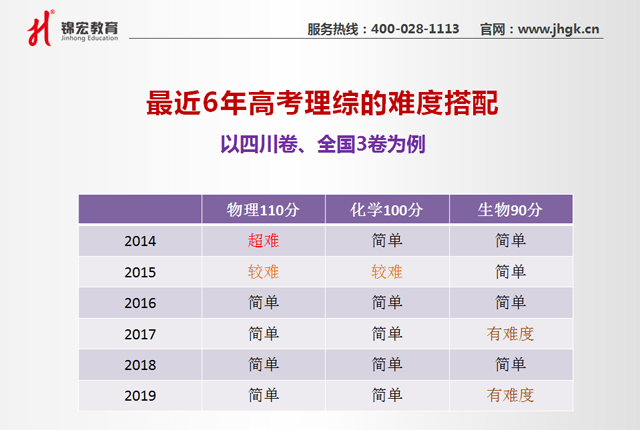
Task: Click the red title 最近6年高考理综的难度搭配
Action: [320, 103]
